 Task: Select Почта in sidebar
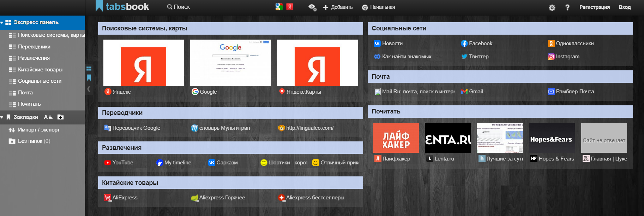tap(21, 93)
